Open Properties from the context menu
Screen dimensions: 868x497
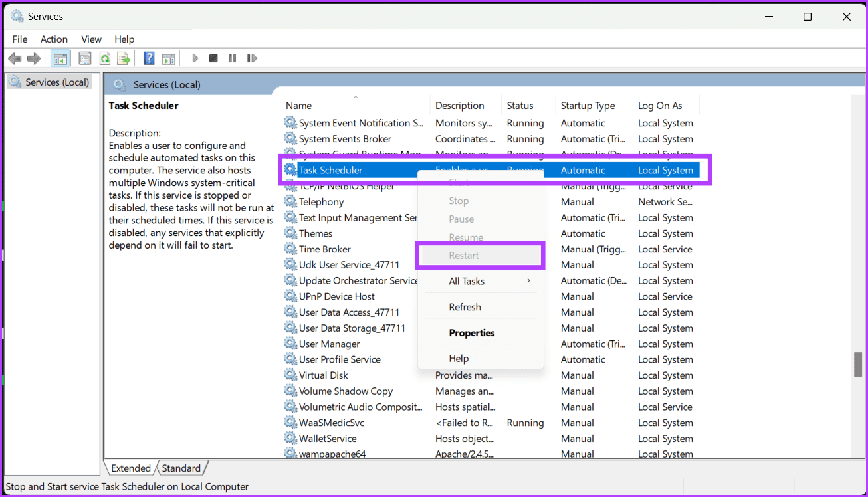[x=472, y=332]
